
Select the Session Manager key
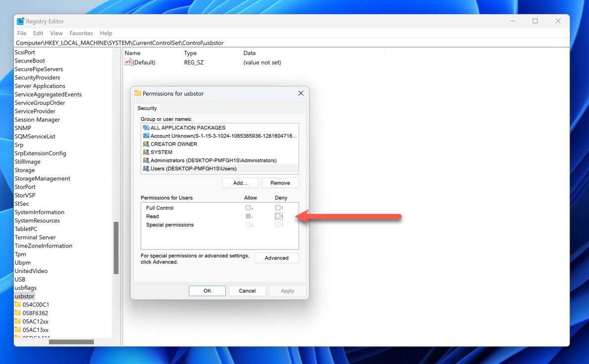click(37, 119)
